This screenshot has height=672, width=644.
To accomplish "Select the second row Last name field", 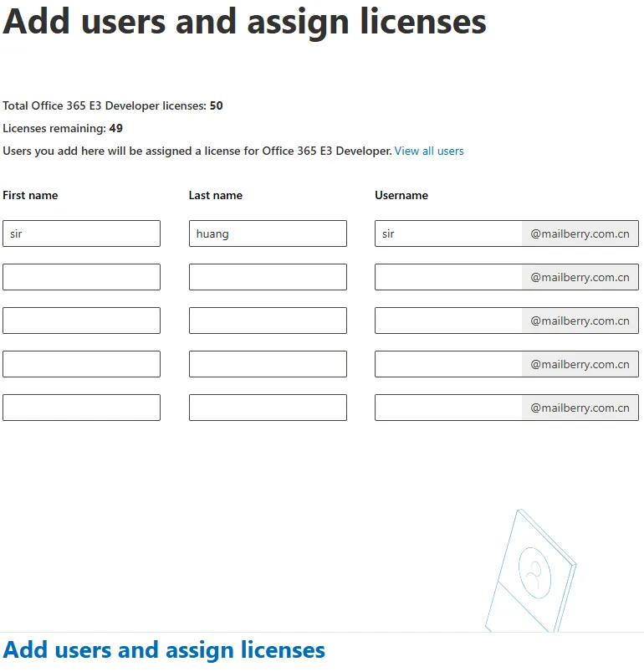I will pos(268,277).
